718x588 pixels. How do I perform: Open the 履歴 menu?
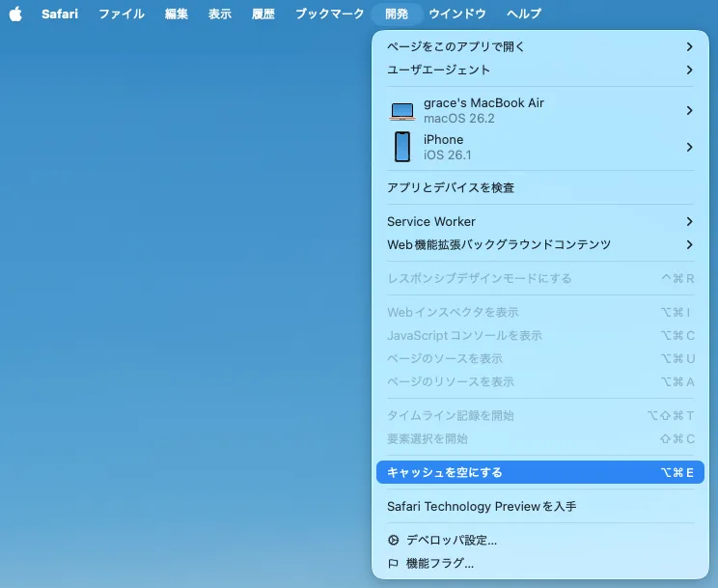263,14
